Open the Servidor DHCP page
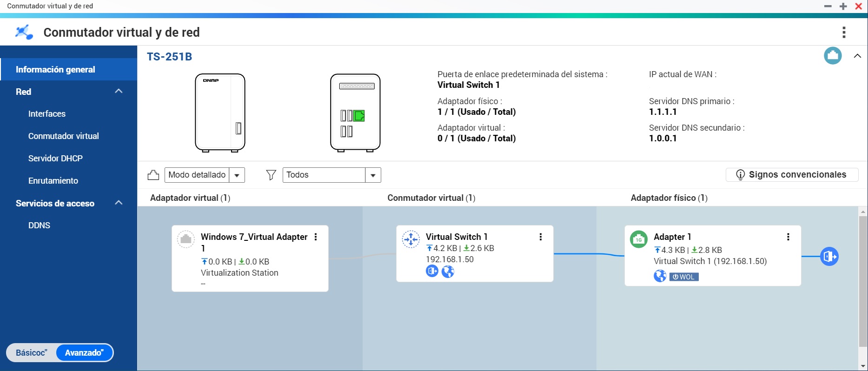Viewport: 868px width, 371px height. (55, 159)
